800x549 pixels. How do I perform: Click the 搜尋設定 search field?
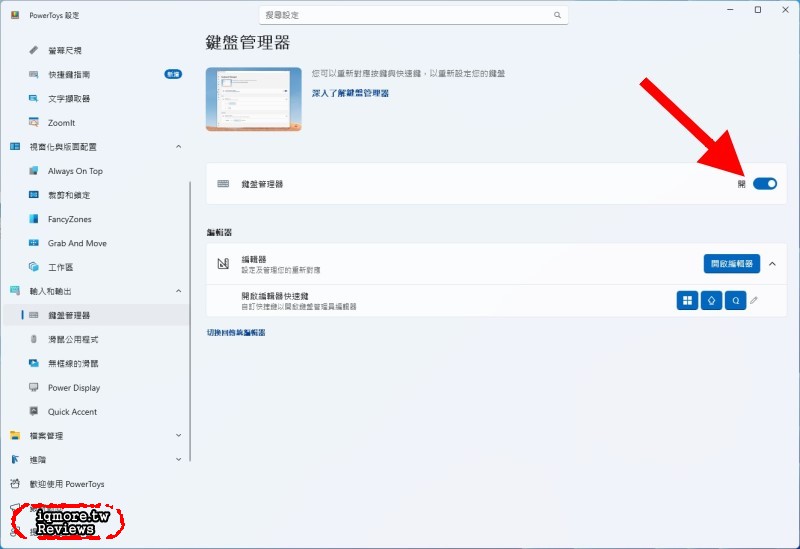click(x=413, y=15)
